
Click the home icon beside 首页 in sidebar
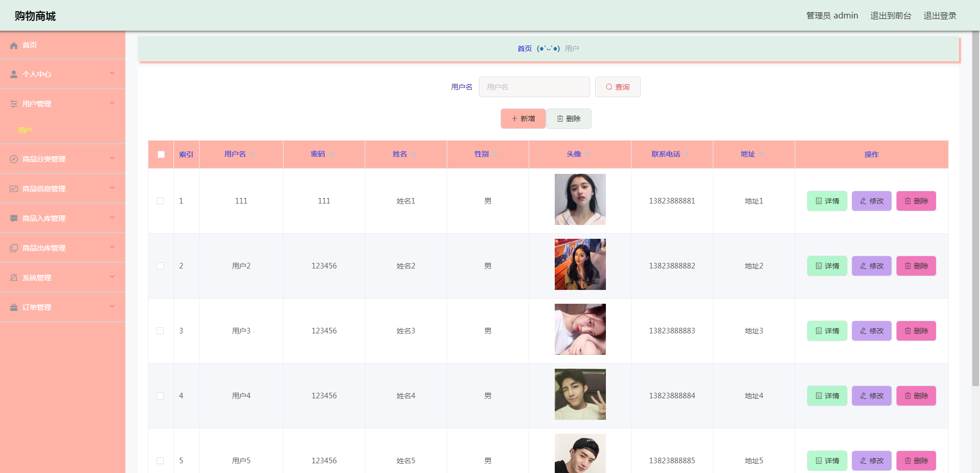click(x=14, y=46)
